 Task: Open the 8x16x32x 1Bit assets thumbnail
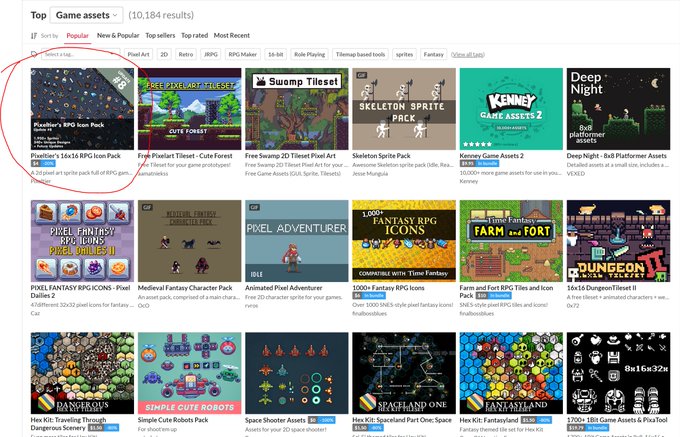[618, 373]
